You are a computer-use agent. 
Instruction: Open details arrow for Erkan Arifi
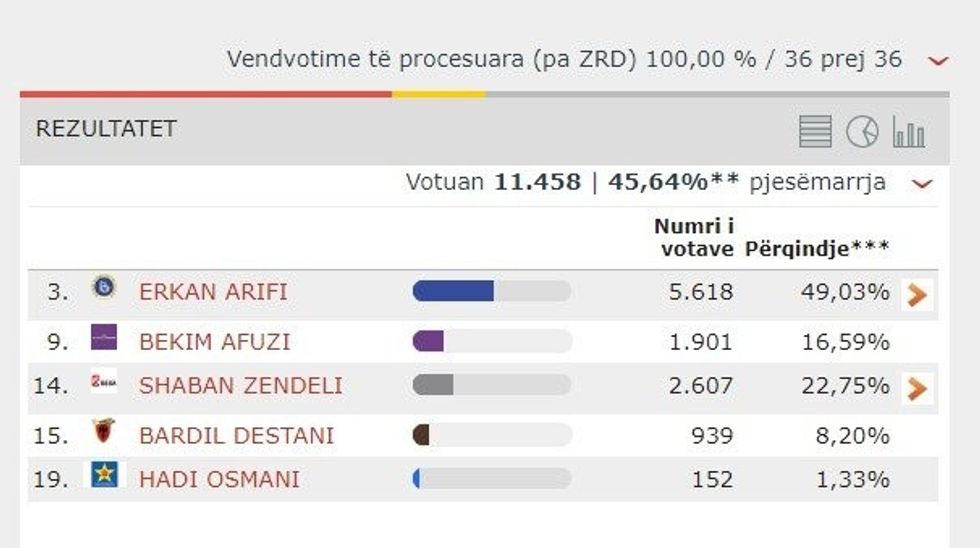(x=917, y=294)
